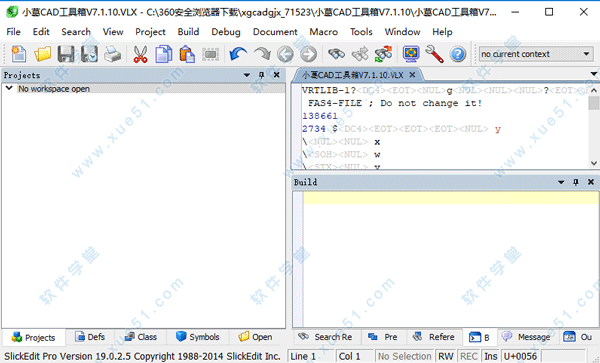Viewport: 600px width, 363px height.
Task: Open the File menu
Action: 13,32
